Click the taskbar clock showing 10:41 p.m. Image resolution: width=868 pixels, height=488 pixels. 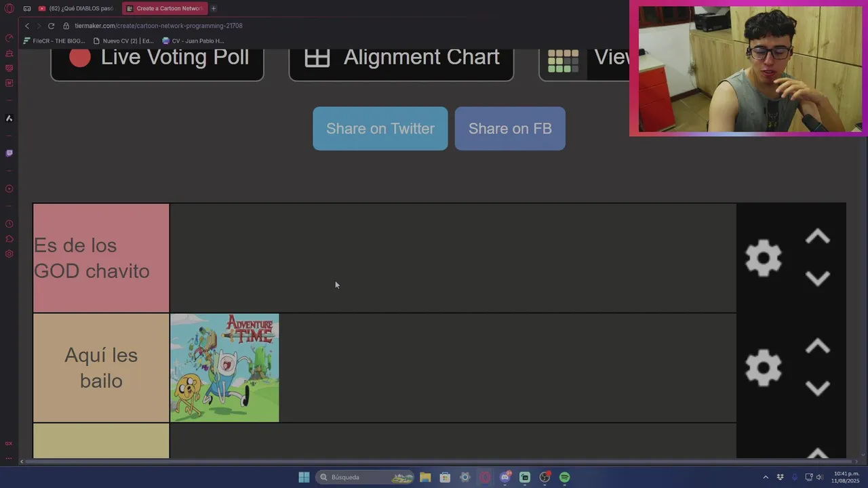coord(846,477)
